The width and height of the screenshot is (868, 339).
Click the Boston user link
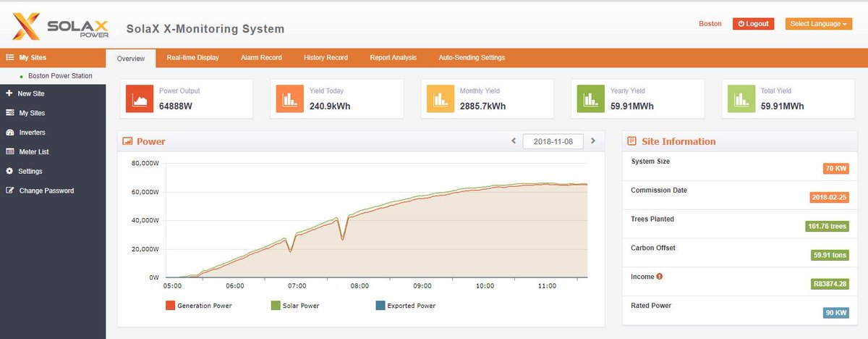pyautogui.click(x=710, y=24)
